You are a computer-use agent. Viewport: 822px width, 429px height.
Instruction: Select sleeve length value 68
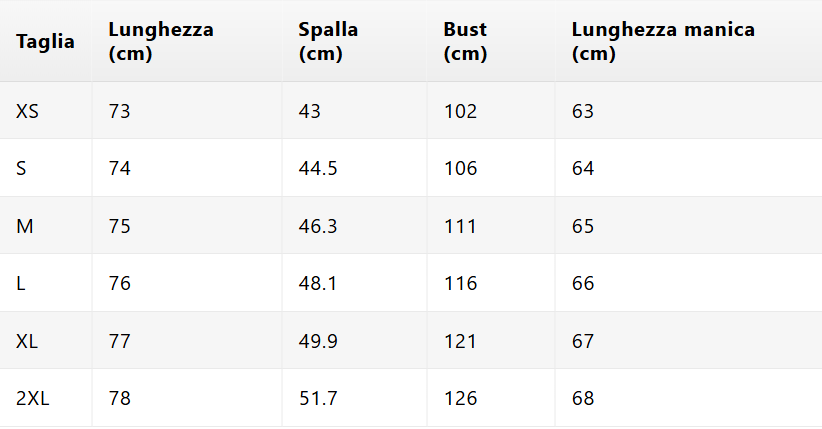pos(583,398)
